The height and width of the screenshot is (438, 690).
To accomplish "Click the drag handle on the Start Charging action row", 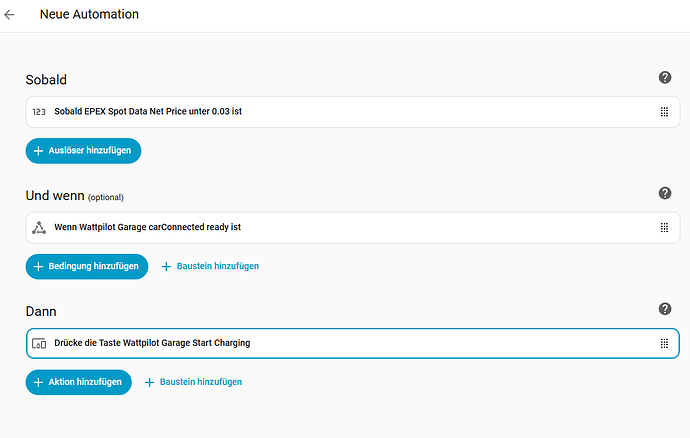I will [664, 343].
